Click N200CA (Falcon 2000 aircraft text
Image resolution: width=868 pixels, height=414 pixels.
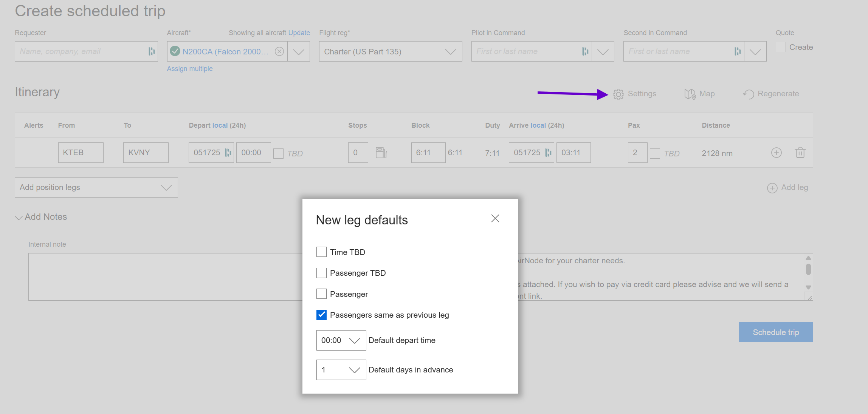pos(226,52)
